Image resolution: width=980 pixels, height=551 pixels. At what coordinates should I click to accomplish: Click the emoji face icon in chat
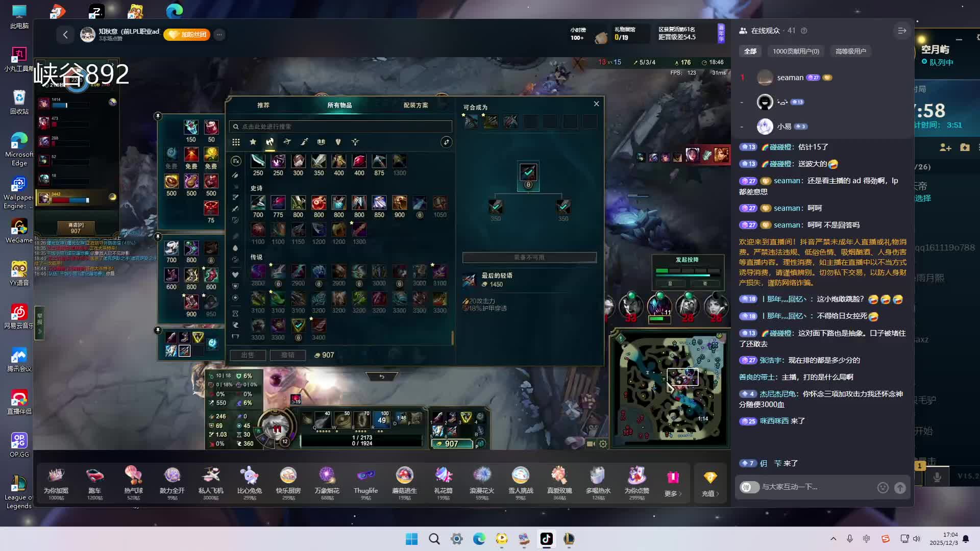pyautogui.click(x=883, y=488)
